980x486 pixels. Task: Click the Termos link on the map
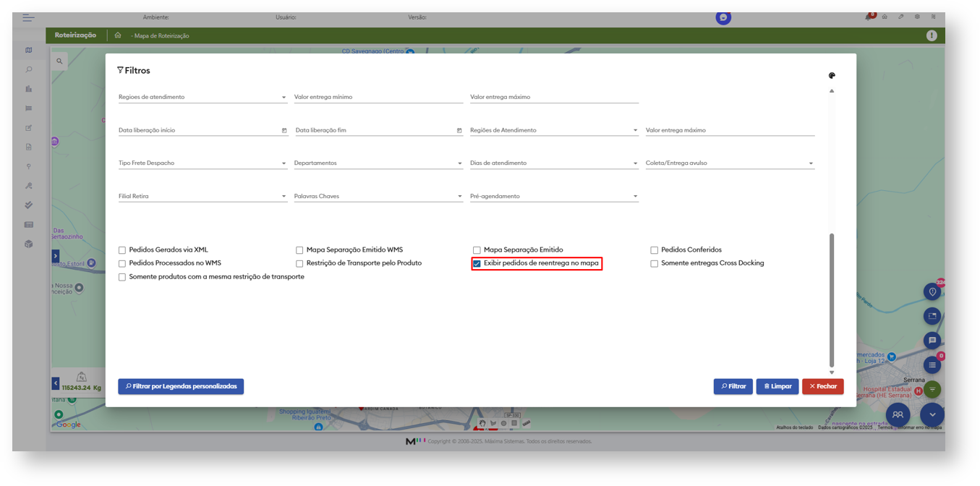click(x=885, y=427)
